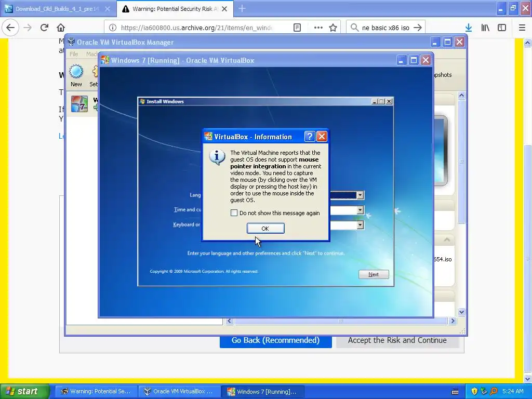
Task: Collapse the section chevron in VirtualBox details
Action: [447, 240]
